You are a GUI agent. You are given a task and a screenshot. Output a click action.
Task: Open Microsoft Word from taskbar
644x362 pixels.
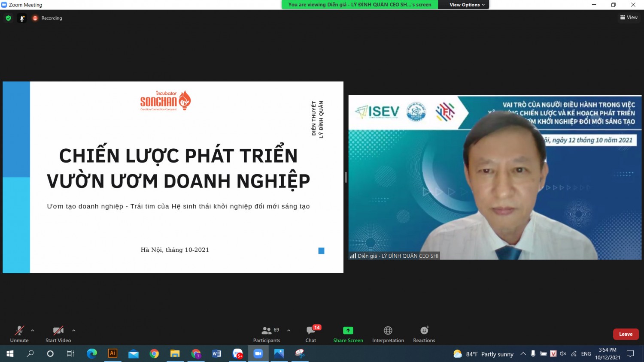pyautogui.click(x=216, y=354)
